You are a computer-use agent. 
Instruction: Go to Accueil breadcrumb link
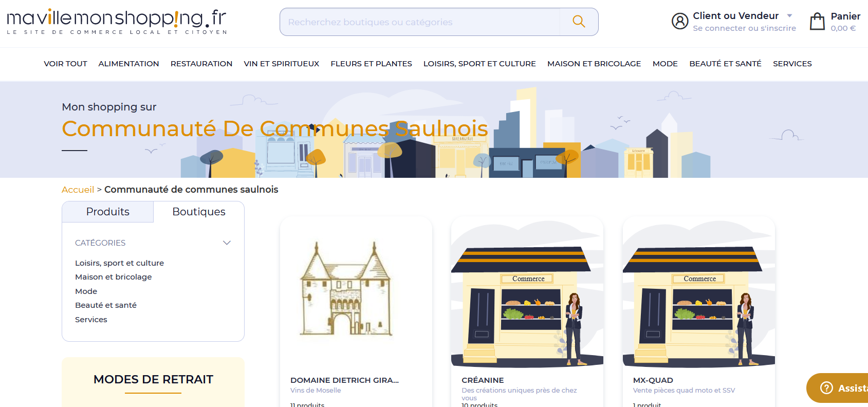(x=78, y=190)
